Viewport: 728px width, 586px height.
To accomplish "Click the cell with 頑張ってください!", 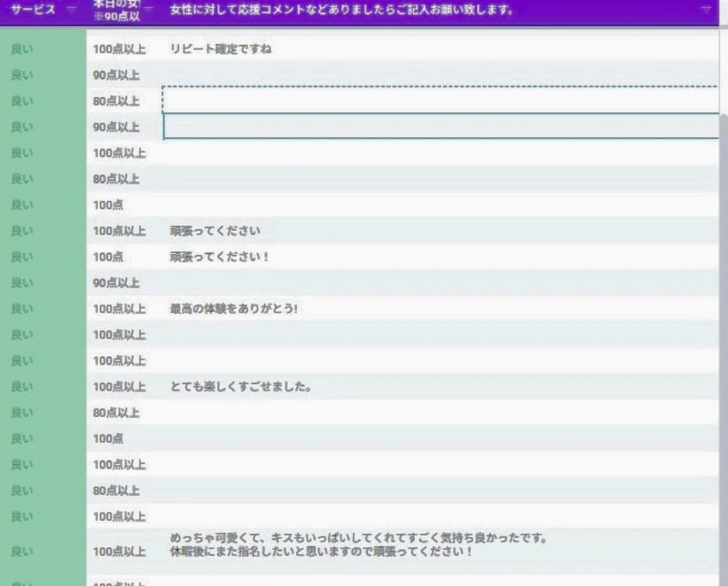I will (219, 257).
